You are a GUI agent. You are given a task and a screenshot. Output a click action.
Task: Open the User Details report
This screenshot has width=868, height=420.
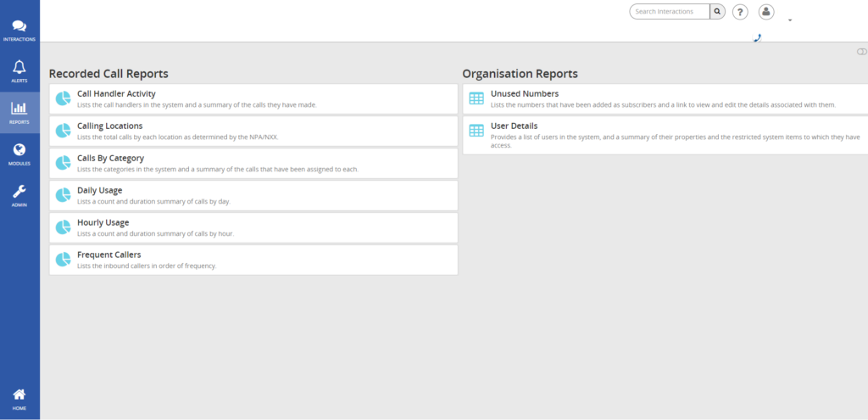pyautogui.click(x=665, y=135)
